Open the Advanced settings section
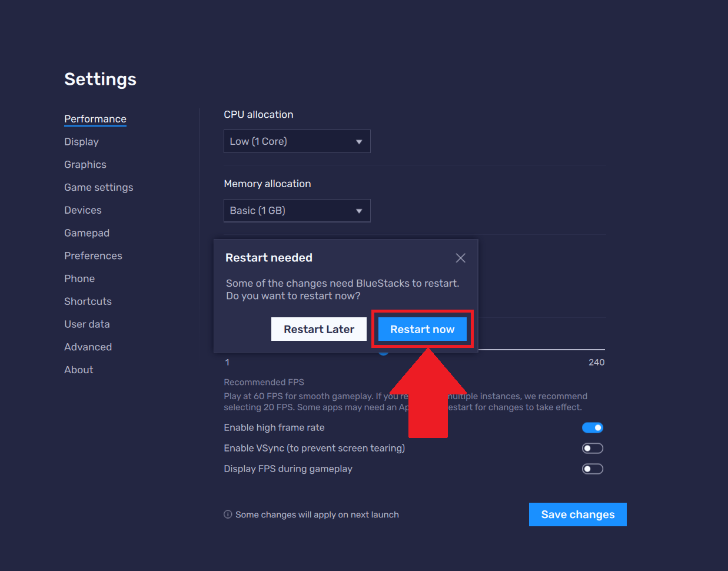 pyautogui.click(x=88, y=347)
